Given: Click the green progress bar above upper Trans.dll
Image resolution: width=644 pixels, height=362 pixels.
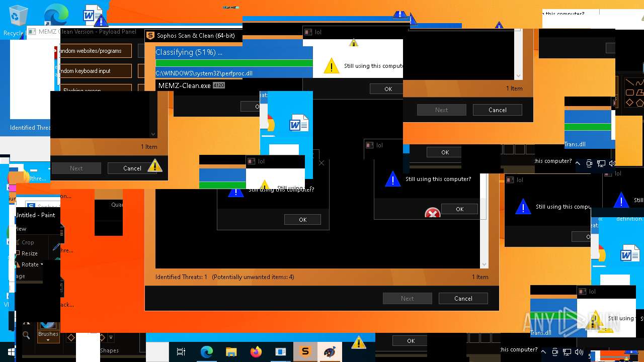Looking at the screenshot, I should click(588, 127).
